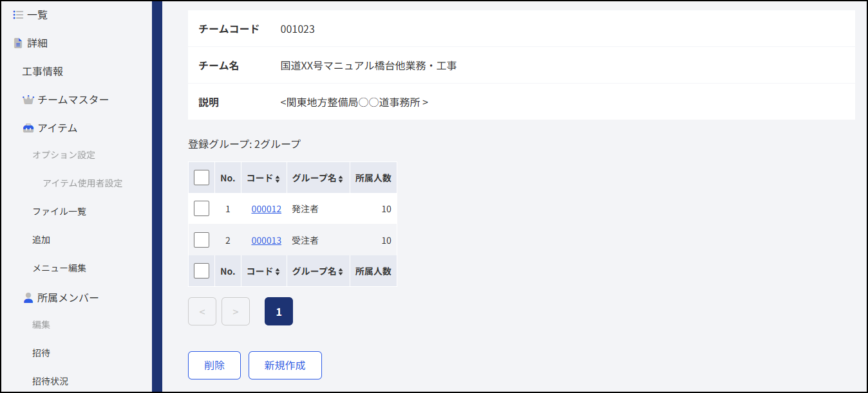
Task: Check the select-all checkbox in table header
Action: (x=202, y=178)
